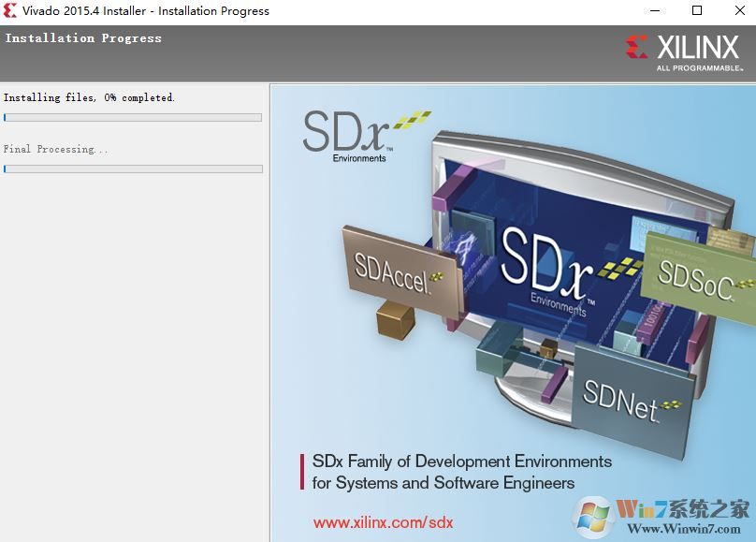Click the Installation Progress header text
Screen dimensions: 756x542
83,38
